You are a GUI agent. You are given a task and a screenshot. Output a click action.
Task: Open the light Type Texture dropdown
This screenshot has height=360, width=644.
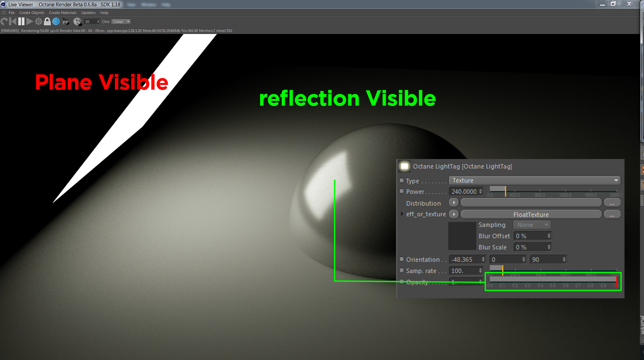534,180
